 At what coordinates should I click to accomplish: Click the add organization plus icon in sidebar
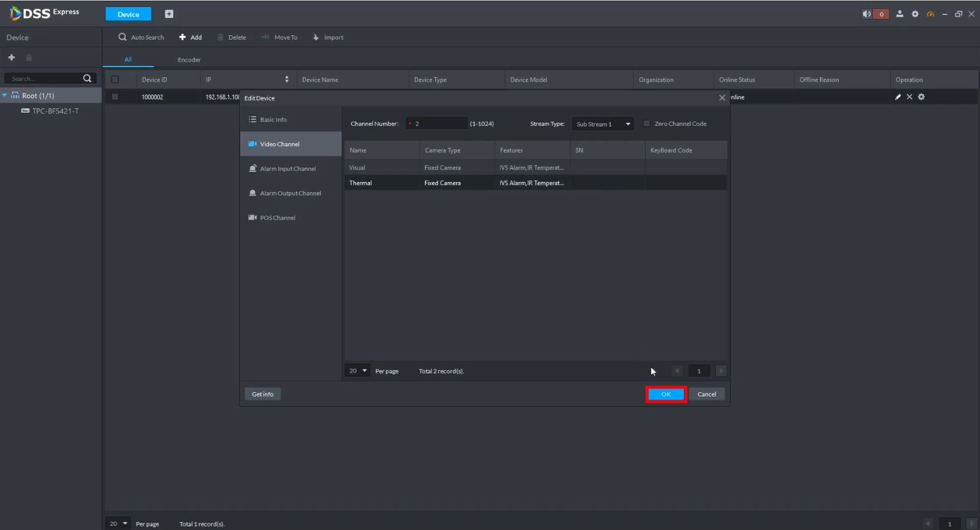tap(11, 57)
